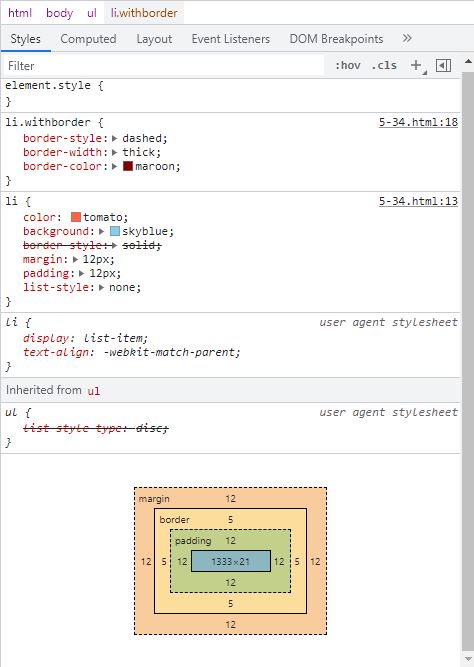This screenshot has height=667, width=474.
Task: Open the DOM Breakpoints tab
Action: (336, 39)
